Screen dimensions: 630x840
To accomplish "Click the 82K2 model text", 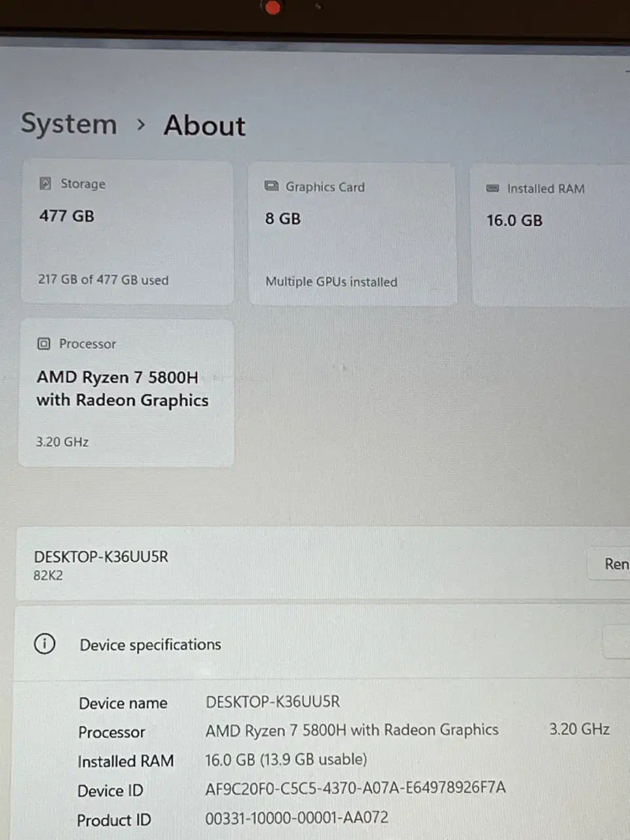I will [48, 576].
